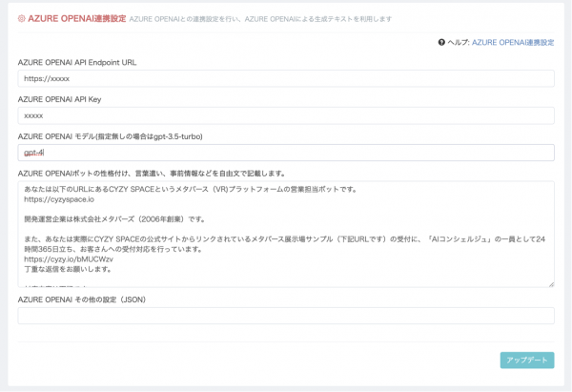Image resolution: width=572 pixels, height=392 pixels.
Task: Click the AZURE OPENAI連携設定 heading text
Action: [77, 19]
